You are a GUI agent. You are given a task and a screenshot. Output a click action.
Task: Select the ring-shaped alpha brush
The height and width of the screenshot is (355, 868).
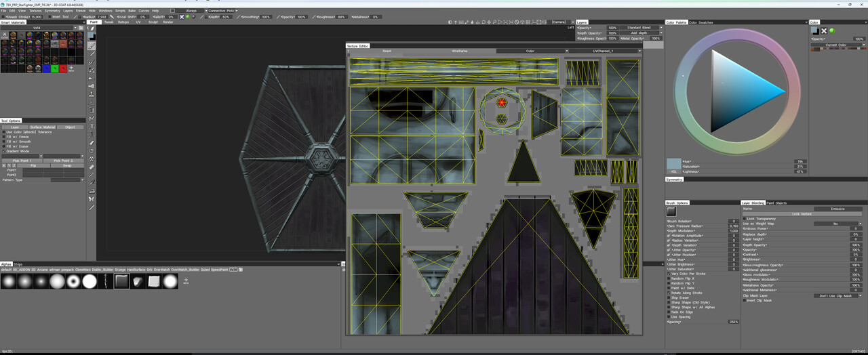pos(73,280)
